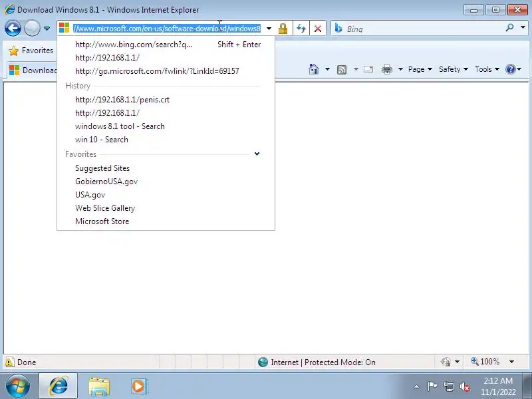The image size is (532, 399).
Task: Select http://192.168.1.1/ autocomplete suggestion at top
Action: (x=166, y=58)
